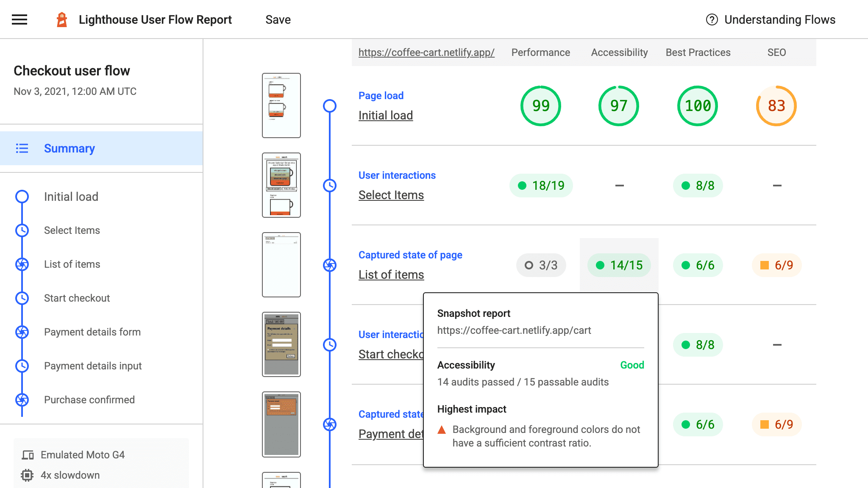Click the Summary list icon in sidebar
The width and height of the screenshot is (868, 488).
tap(22, 148)
